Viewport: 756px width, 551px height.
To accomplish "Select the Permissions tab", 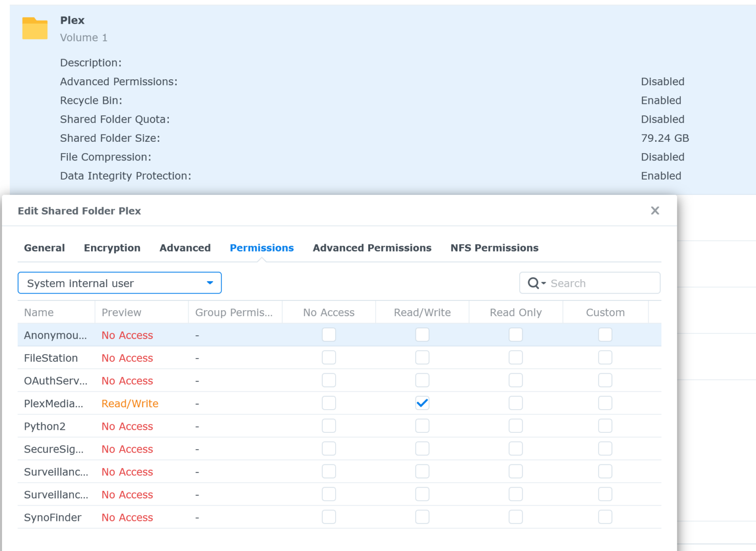I will point(262,248).
